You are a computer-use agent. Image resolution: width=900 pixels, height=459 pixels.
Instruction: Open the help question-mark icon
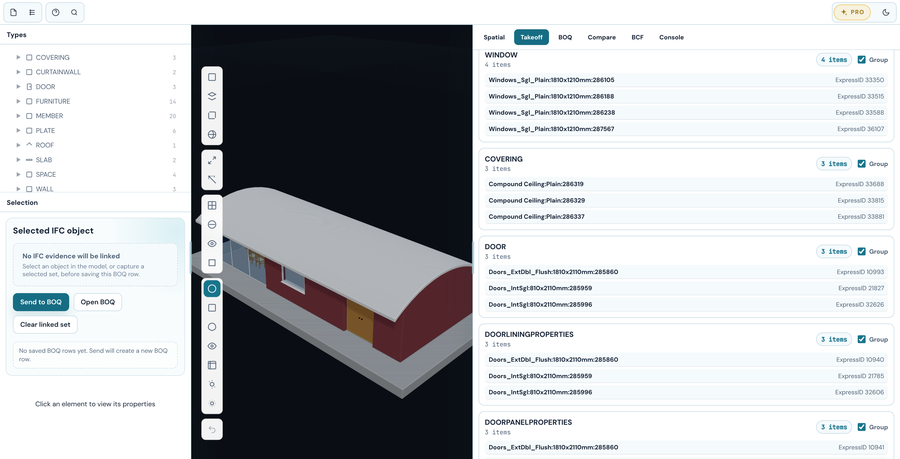coord(56,12)
